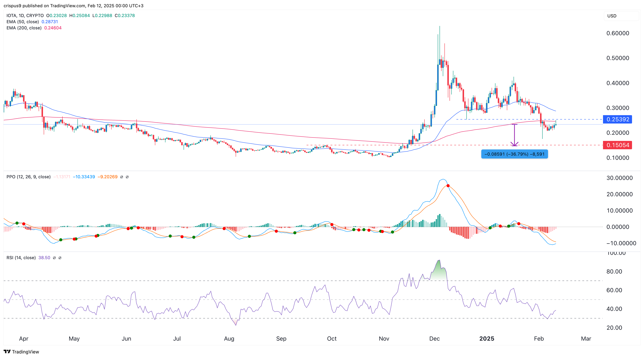The width and height of the screenshot is (644, 358).
Task: Click the TradingView logo icon
Action: point(7,351)
